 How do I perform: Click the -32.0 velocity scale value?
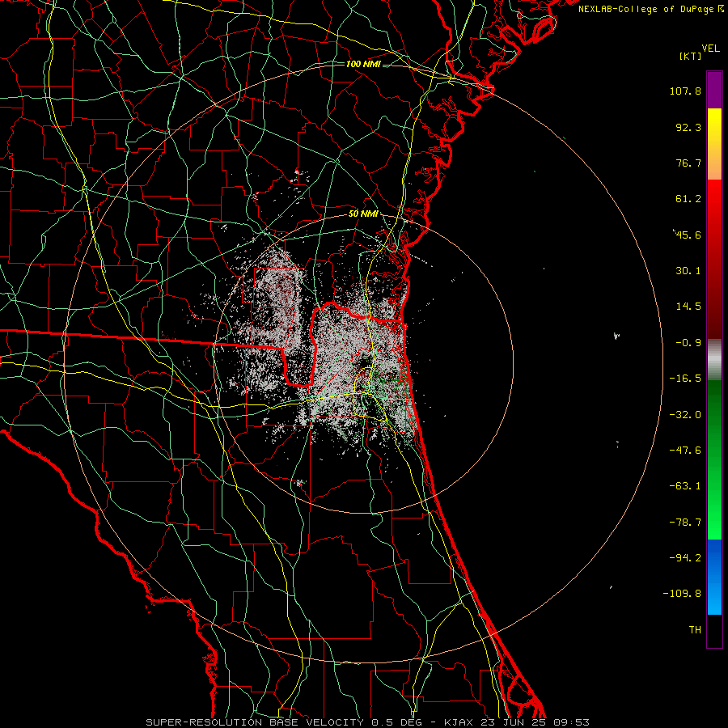tap(685, 415)
